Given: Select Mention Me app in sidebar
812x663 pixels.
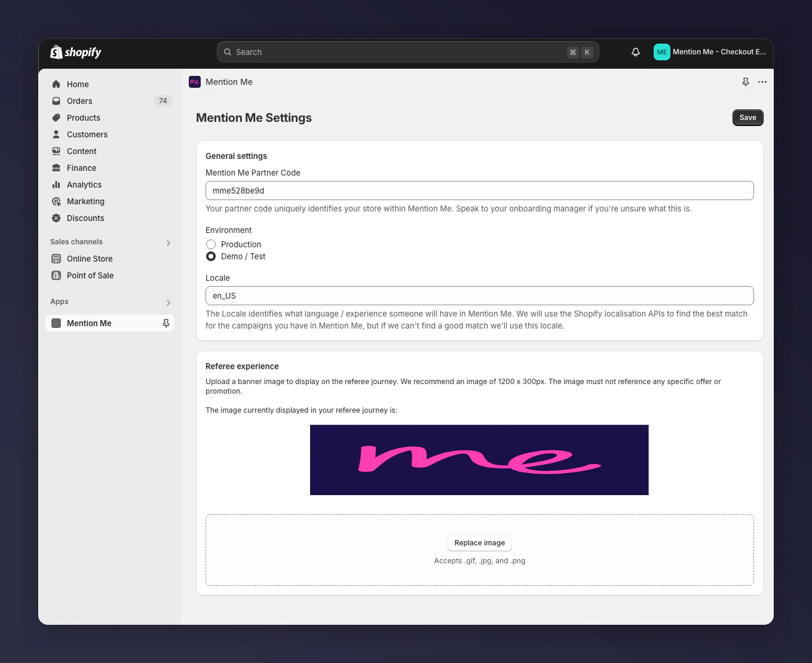Looking at the screenshot, I should (x=110, y=323).
